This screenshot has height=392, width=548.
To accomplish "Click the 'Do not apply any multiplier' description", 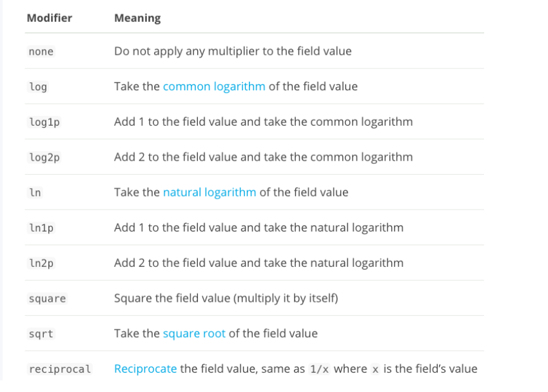I will tap(233, 51).
